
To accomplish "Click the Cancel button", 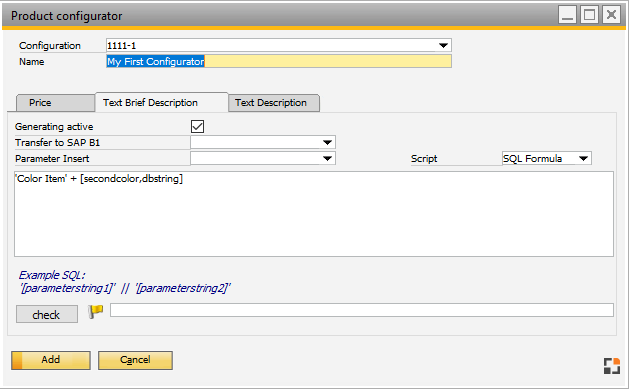I will [x=136, y=360].
